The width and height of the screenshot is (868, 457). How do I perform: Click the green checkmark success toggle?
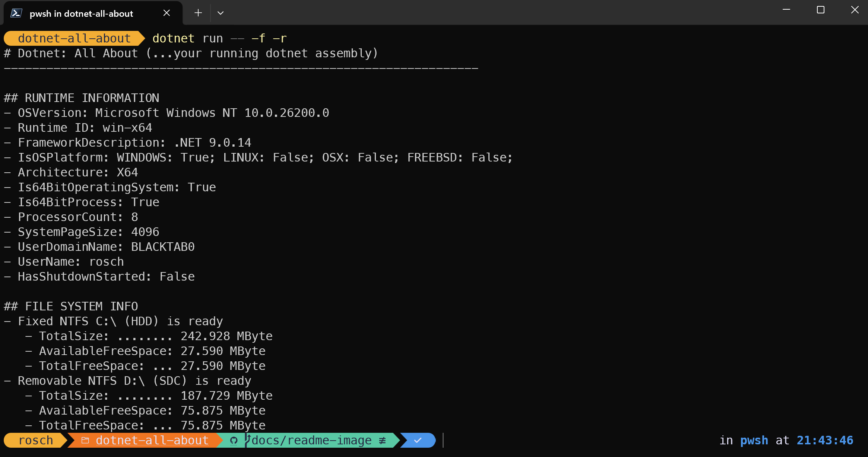click(417, 440)
